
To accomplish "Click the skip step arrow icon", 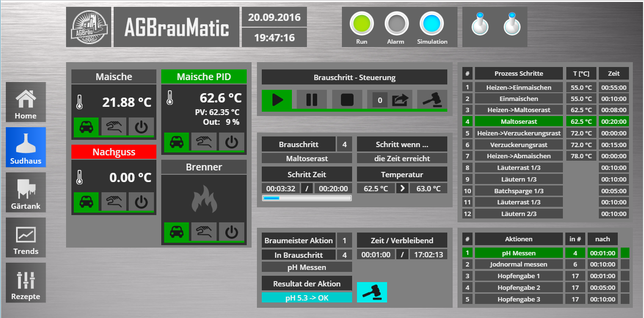I will [x=401, y=100].
